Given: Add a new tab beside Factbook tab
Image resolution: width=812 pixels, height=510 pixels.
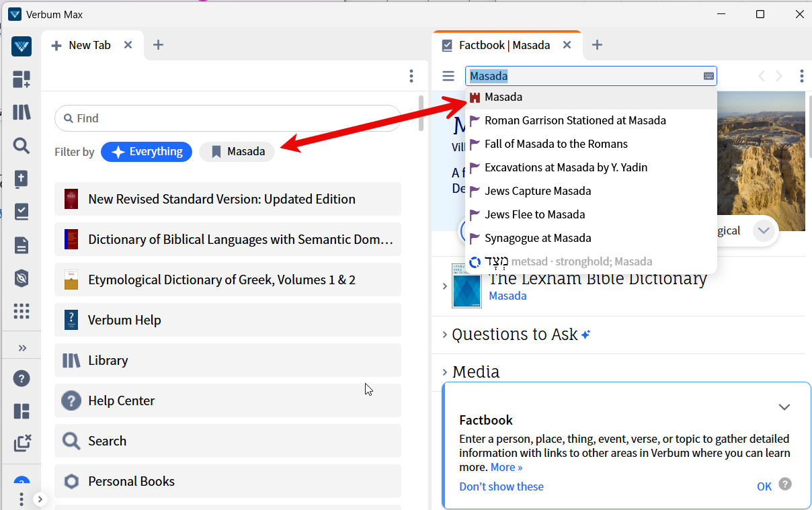Looking at the screenshot, I should point(597,45).
